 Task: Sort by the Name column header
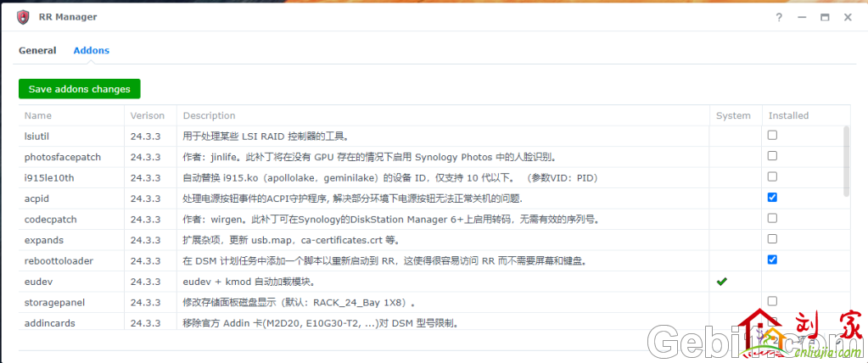38,115
